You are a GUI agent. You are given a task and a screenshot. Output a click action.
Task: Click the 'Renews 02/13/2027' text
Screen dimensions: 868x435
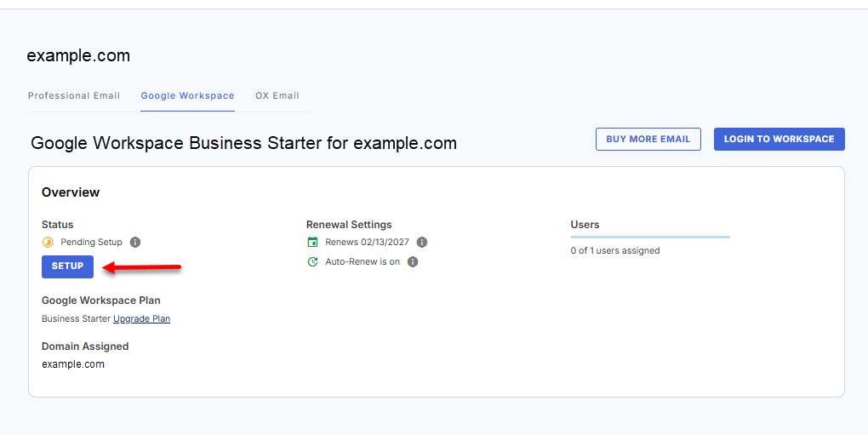pyautogui.click(x=367, y=243)
